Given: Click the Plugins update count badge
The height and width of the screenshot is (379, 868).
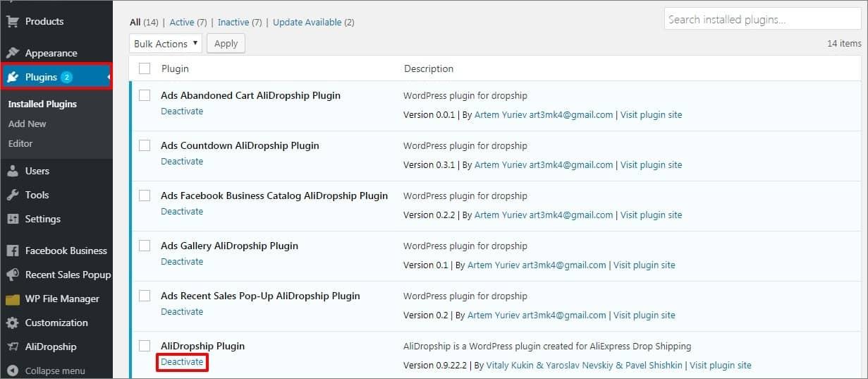Looking at the screenshot, I should [x=66, y=77].
